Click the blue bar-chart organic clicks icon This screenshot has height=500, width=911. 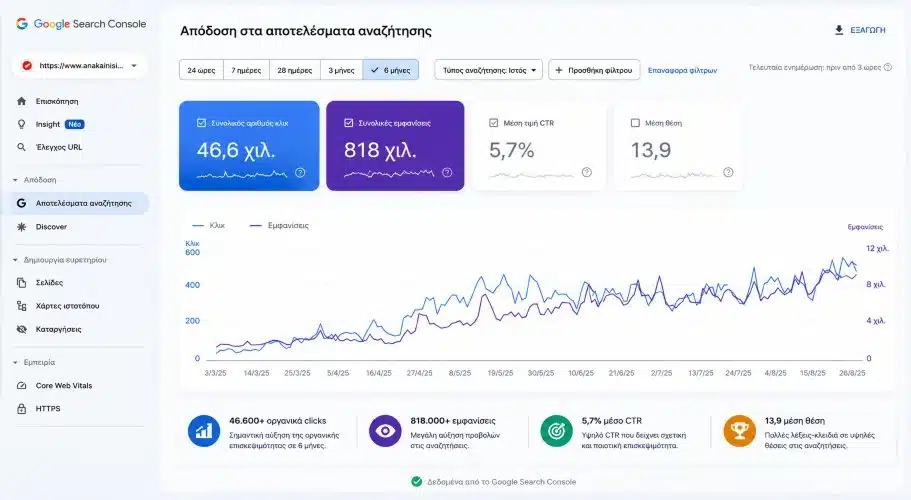[x=204, y=431]
